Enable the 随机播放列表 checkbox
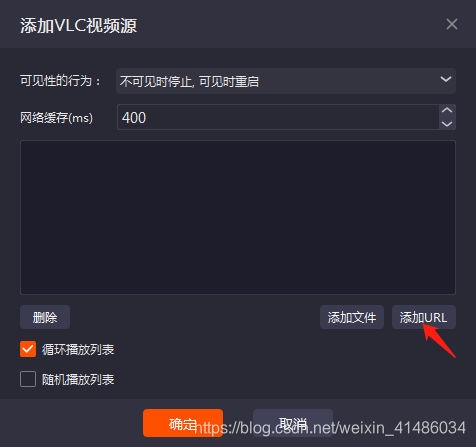The image size is (476, 447). [x=28, y=379]
